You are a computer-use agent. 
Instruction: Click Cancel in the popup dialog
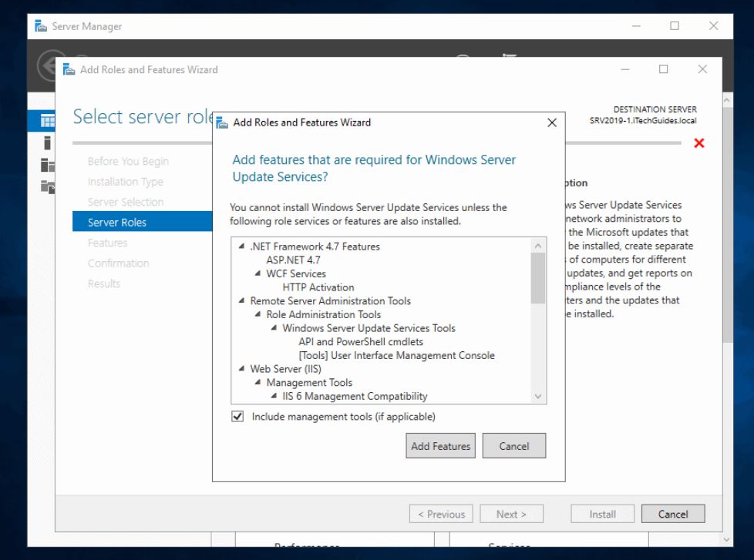click(514, 446)
